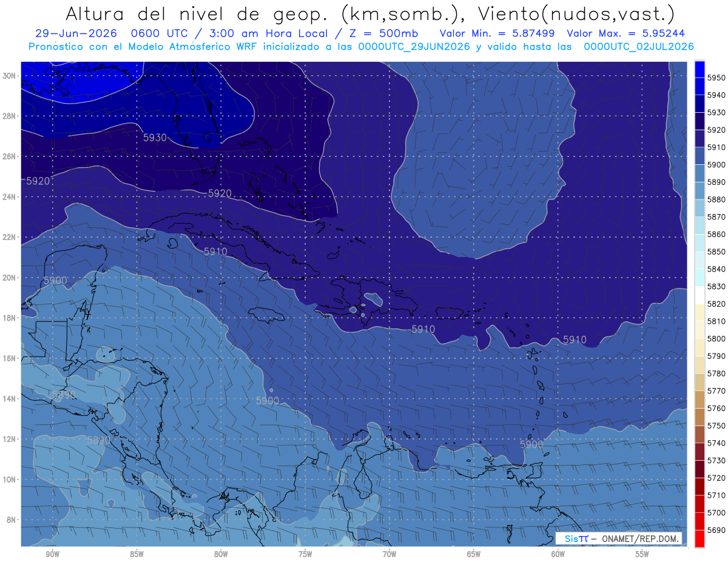Click the '5820' colorbar tick label
This screenshot has width=728, height=562.
pos(716,304)
